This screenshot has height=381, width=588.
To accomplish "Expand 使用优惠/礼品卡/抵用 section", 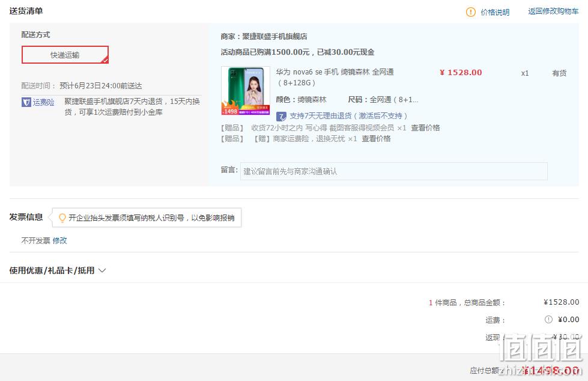I will point(58,270).
